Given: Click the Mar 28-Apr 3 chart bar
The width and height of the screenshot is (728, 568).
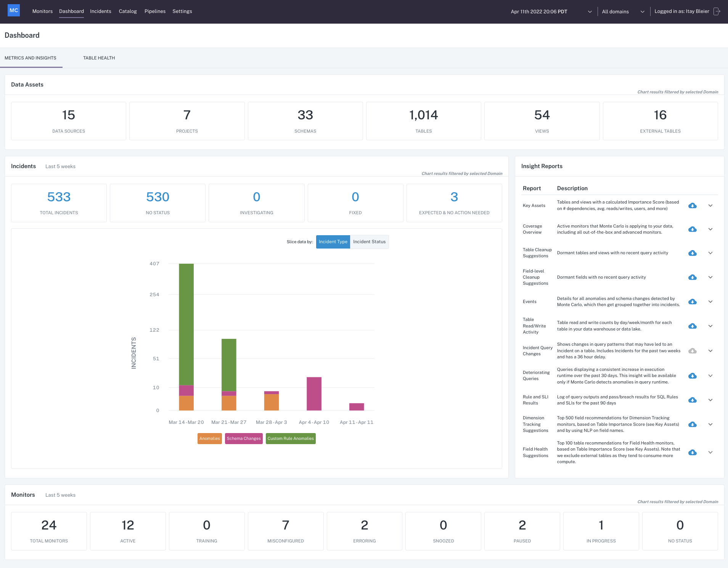Looking at the screenshot, I should point(272,401).
